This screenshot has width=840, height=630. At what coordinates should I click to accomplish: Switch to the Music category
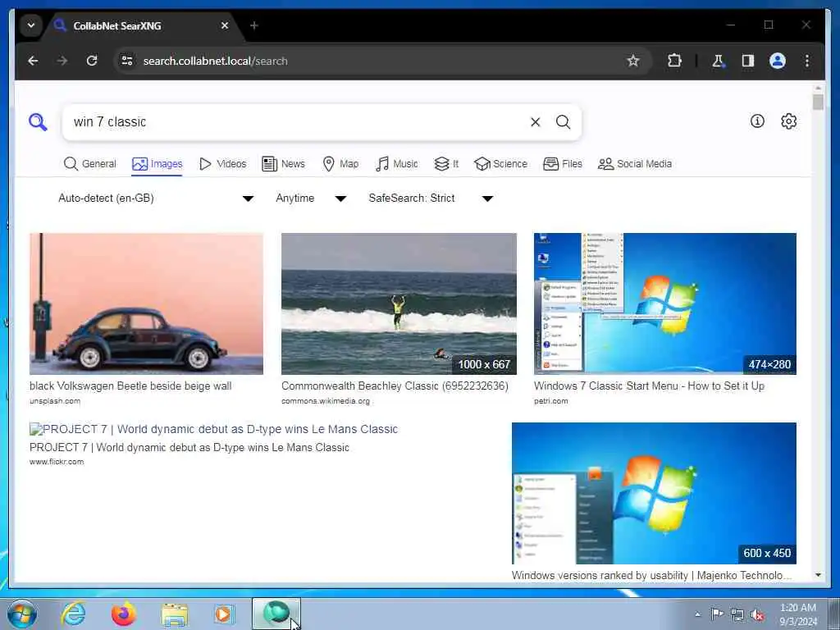(396, 164)
